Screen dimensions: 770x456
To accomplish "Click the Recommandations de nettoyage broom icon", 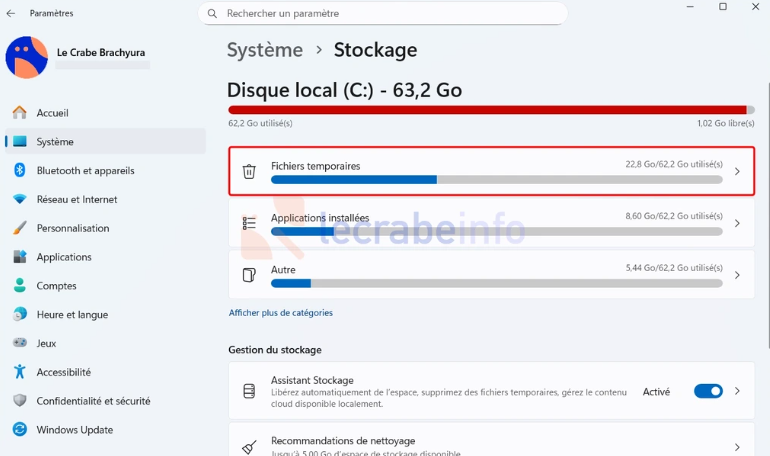I will pos(249,447).
